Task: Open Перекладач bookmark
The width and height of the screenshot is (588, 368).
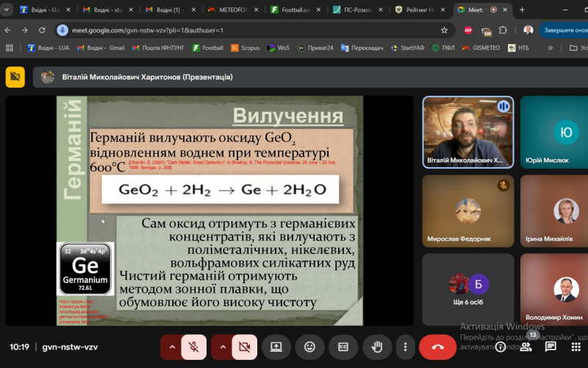Action: point(362,48)
